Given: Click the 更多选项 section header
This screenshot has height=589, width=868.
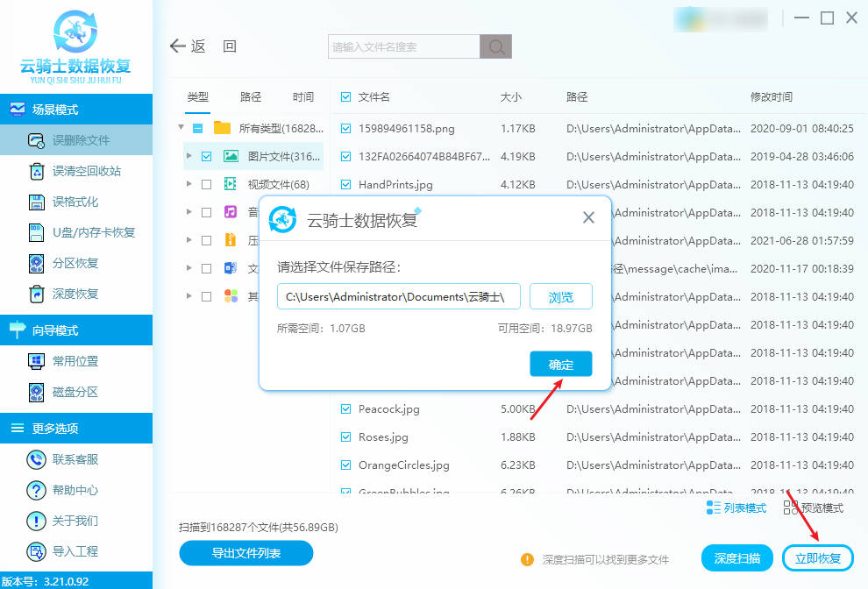Looking at the screenshot, I should coord(75,429).
